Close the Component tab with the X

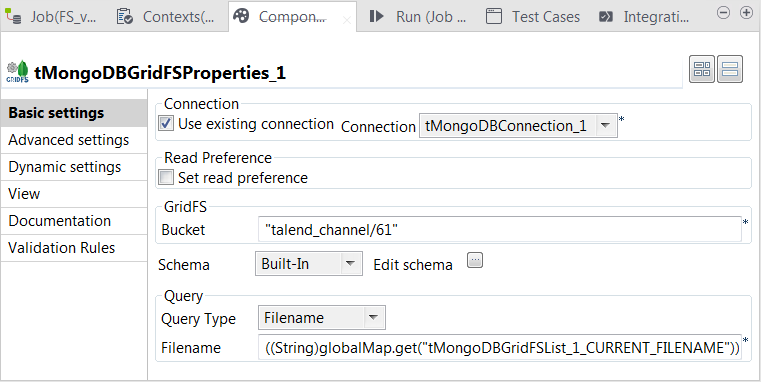point(346,20)
